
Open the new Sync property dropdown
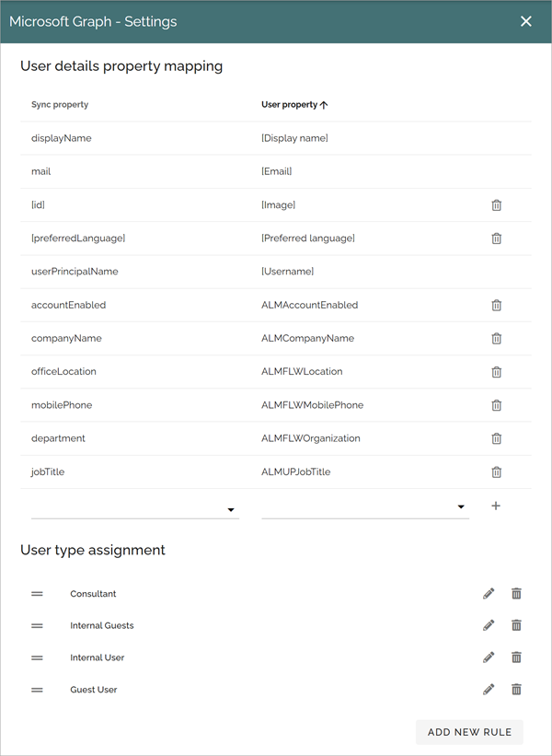135,508
